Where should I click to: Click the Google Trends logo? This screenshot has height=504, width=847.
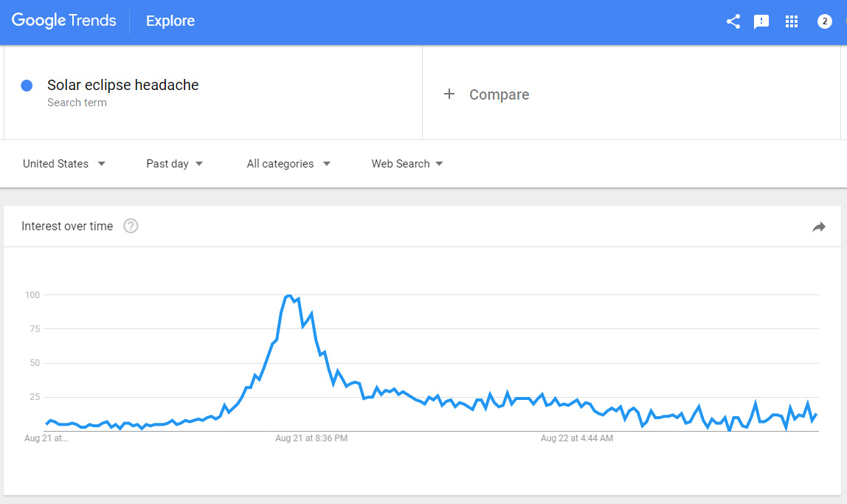pos(63,21)
